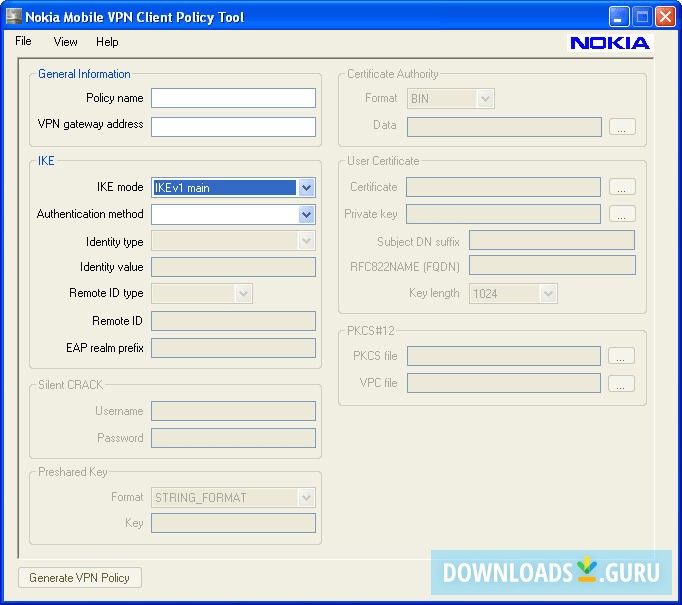Click the Silent CRACK Password field

click(x=233, y=438)
